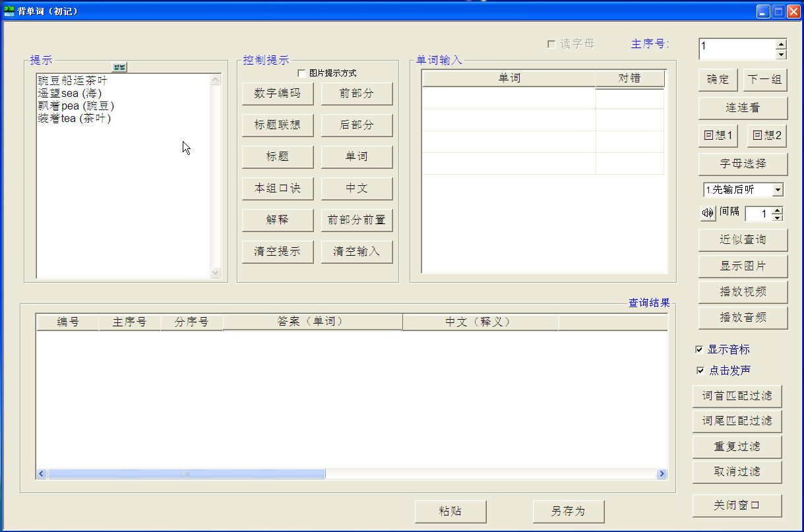Click the 数字编码 button
This screenshot has width=804, height=532.
pyautogui.click(x=278, y=94)
